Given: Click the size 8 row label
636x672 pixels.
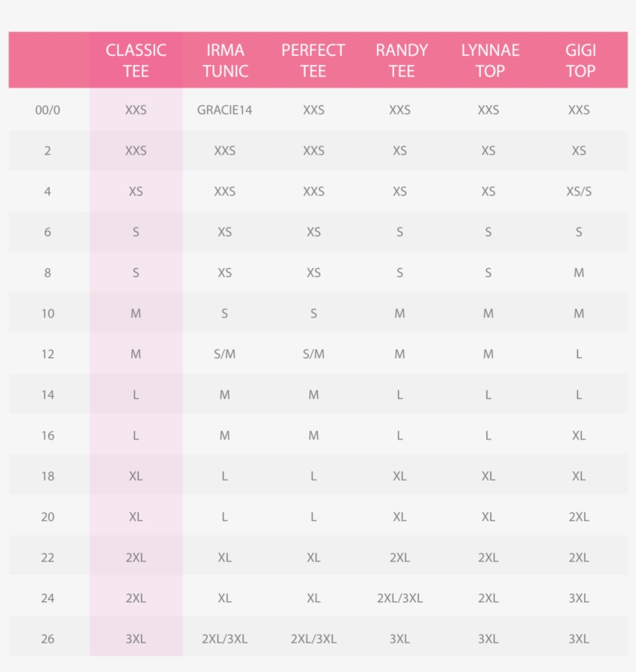Looking at the screenshot, I should pos(47,273).
